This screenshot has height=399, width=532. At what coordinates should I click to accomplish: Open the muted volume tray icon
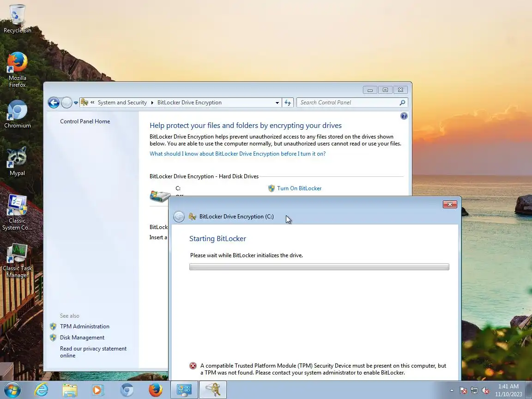[x=485, y=391]
